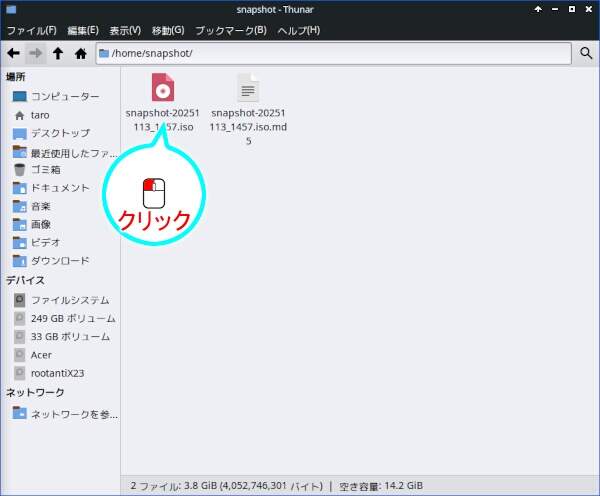Viewport: 600px width, 496px height.
Task: Select the snapshot ISO disc image icon
Action: [163, 88]
